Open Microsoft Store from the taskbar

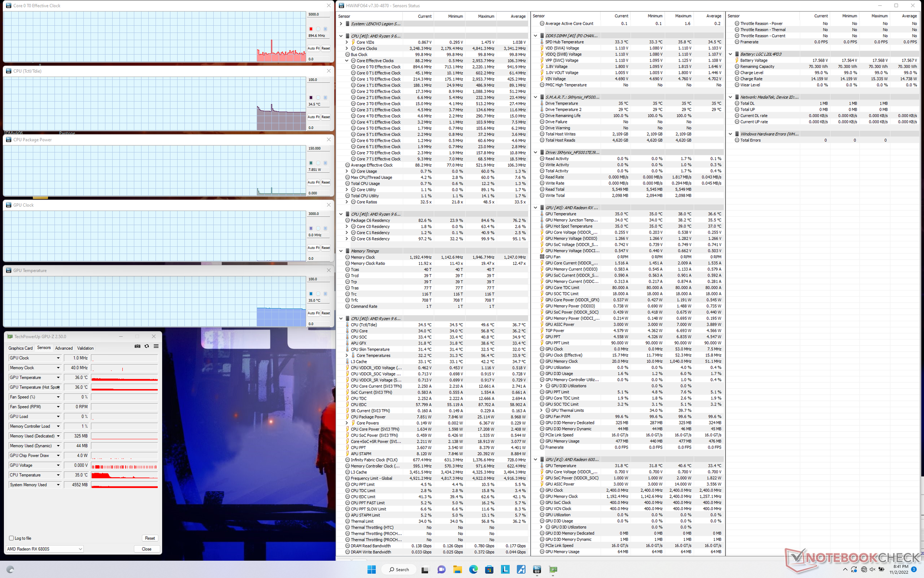[x=489, y=569]
